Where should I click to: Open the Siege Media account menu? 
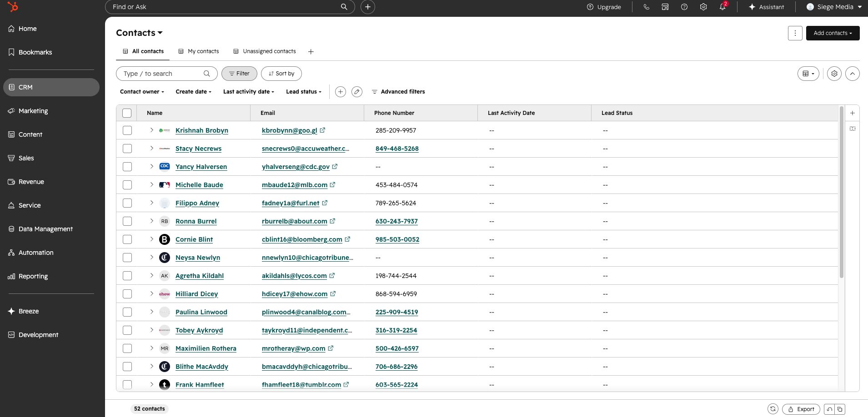click(x=834, y=7)
